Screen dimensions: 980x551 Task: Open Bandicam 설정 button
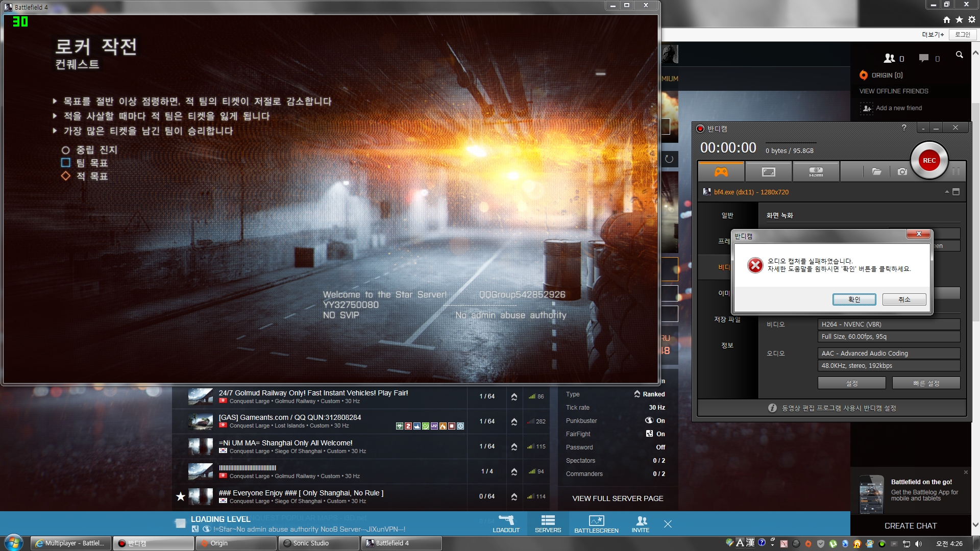pos(851,383)
